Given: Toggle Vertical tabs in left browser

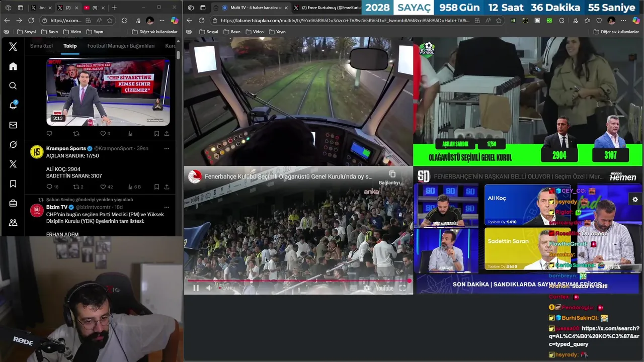Looking at the screenshot, I should 20,8.
